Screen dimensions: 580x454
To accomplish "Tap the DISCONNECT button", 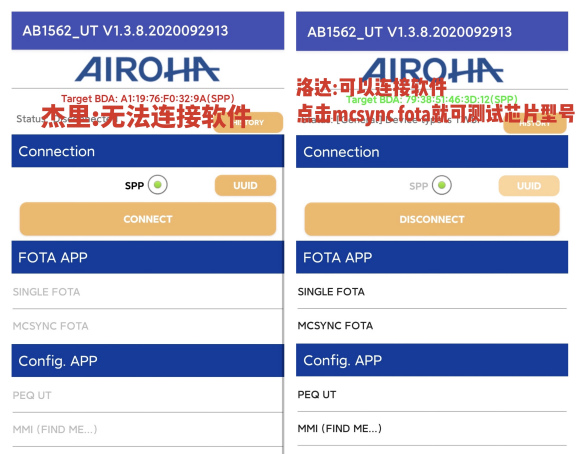I will tap(432, 219).
